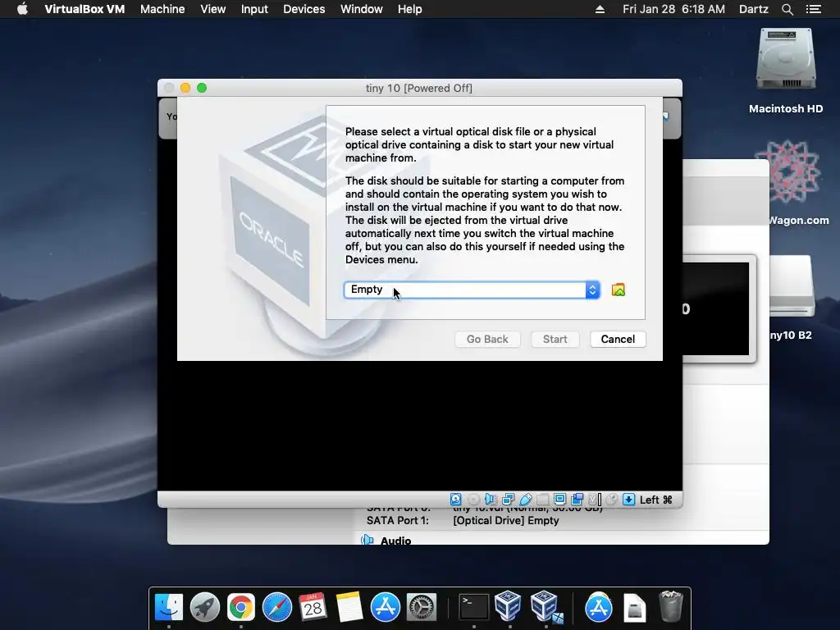Click the Go Back button
The width and height of the screenshot is (840, 630).
tap(487, 339)
